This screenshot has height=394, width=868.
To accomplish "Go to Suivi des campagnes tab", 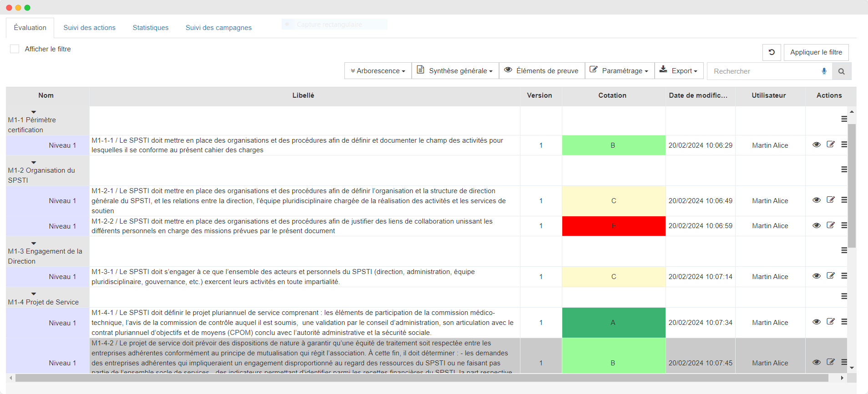I will (218, 28).
